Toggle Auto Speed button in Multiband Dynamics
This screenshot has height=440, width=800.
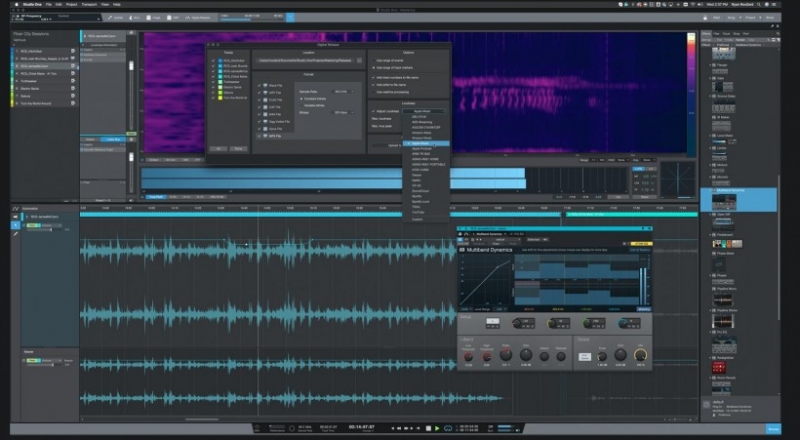click(584, 357)
